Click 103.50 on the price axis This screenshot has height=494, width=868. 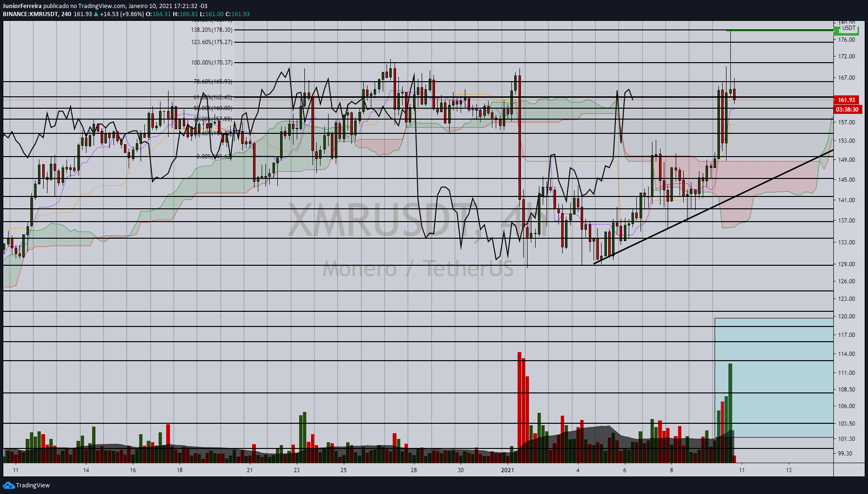click(847, 424)
